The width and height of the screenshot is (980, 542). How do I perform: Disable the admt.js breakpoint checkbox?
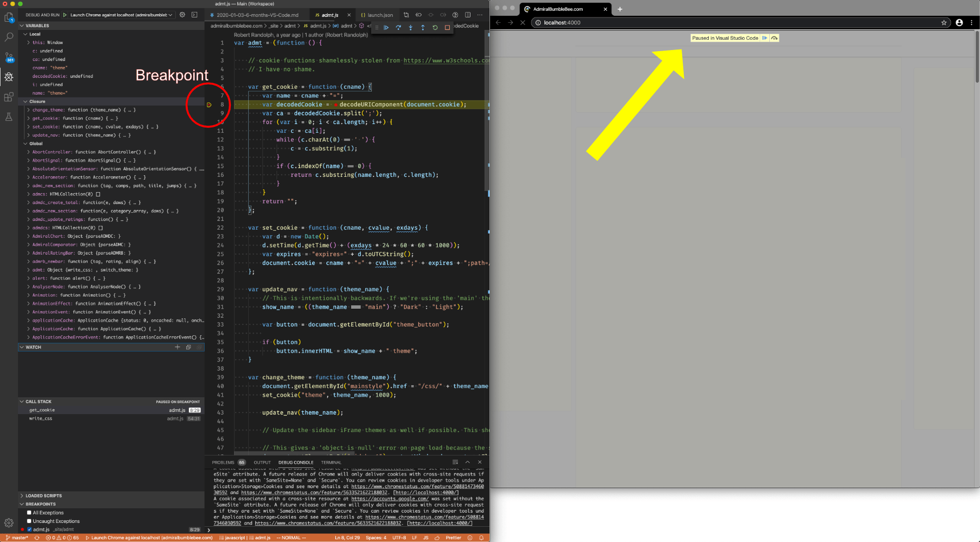point(29,529)
